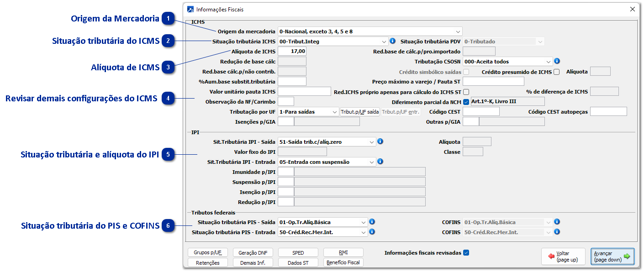Enable Crédito presumido de ICMS checkbox
This screenshot has height=272, width=644.
(x=556, y=72)
